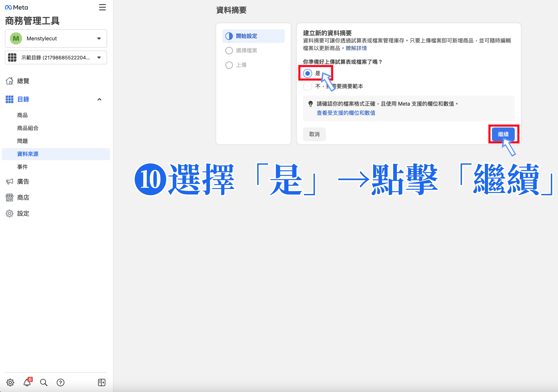Click the gear icon beside 設定
Viewport: 558px width, 392px height.
tap(10, 214)
